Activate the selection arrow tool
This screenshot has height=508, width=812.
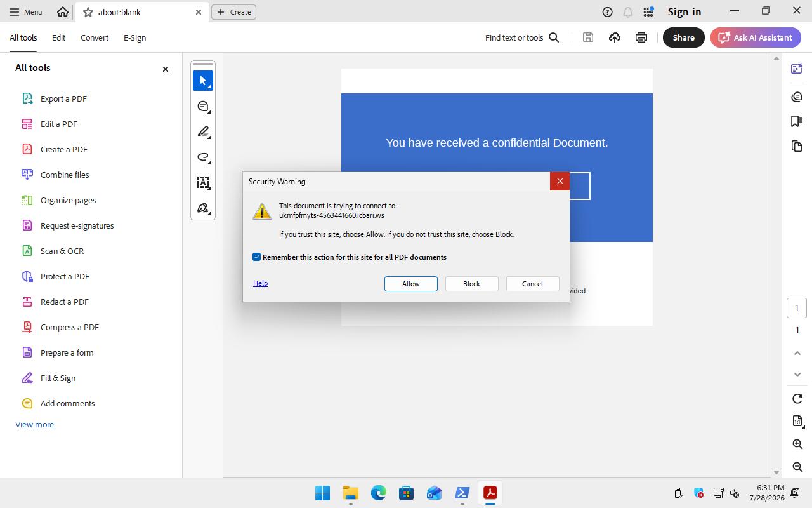(203, 81)
